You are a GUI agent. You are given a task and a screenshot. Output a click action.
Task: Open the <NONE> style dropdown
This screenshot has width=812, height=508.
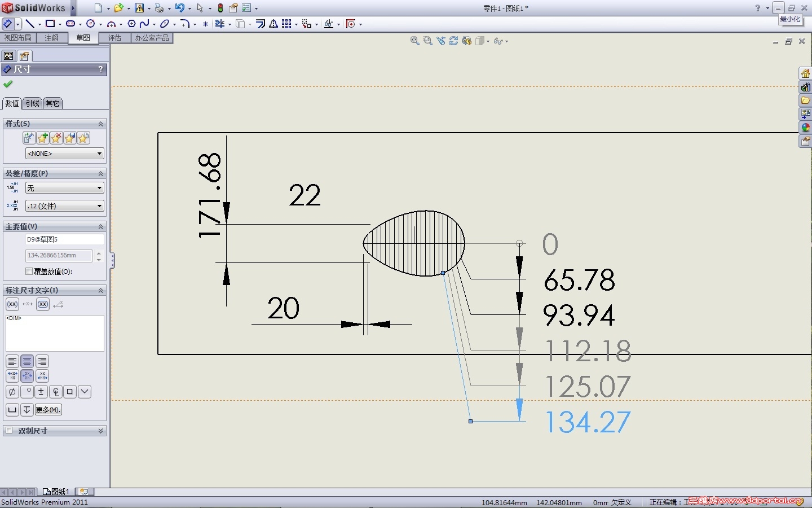(65, 154)
